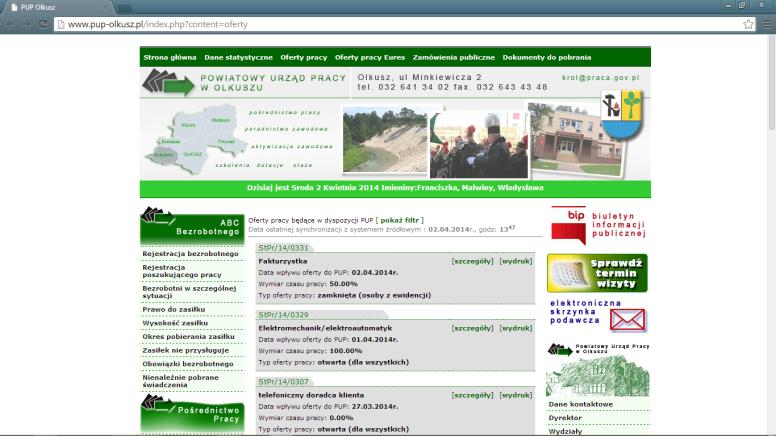The width and height of the screenshot is (776, 436).
Task: Open Strona główna menu item
Action: [x=170, y=57]
